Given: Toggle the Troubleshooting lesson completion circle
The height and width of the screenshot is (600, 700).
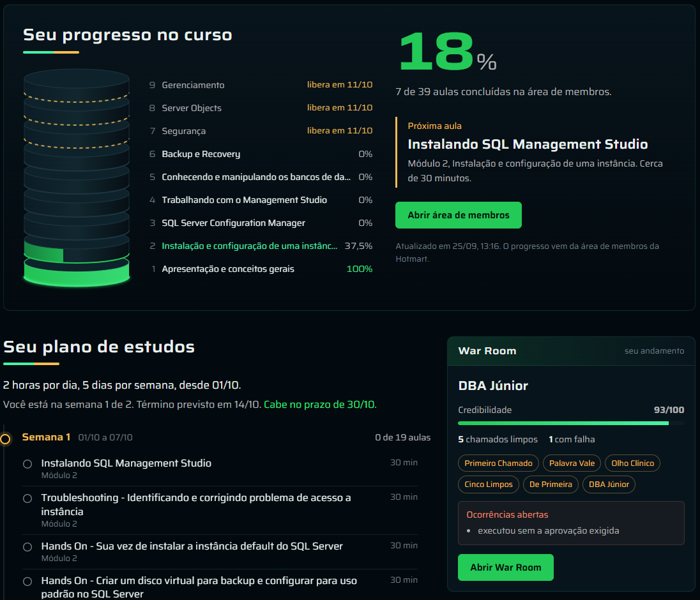Looking at the screenshot, I should 27,499.
